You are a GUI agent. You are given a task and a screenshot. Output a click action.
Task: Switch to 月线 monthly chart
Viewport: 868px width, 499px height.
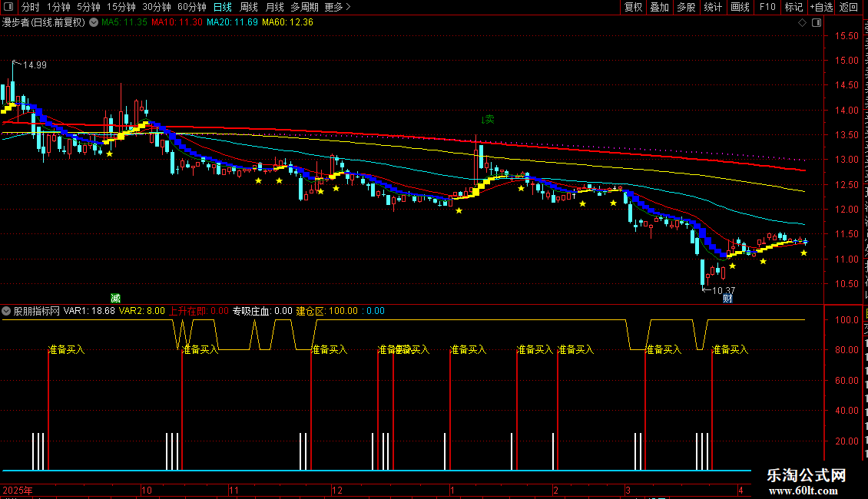pos(274,7)
